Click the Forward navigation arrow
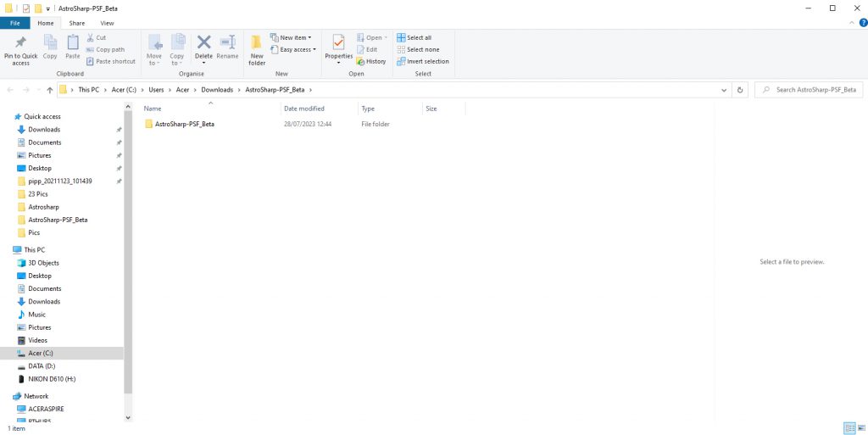The height and width of the screenshot is (435, 868). pyautogui.click(x=25, y=90)
